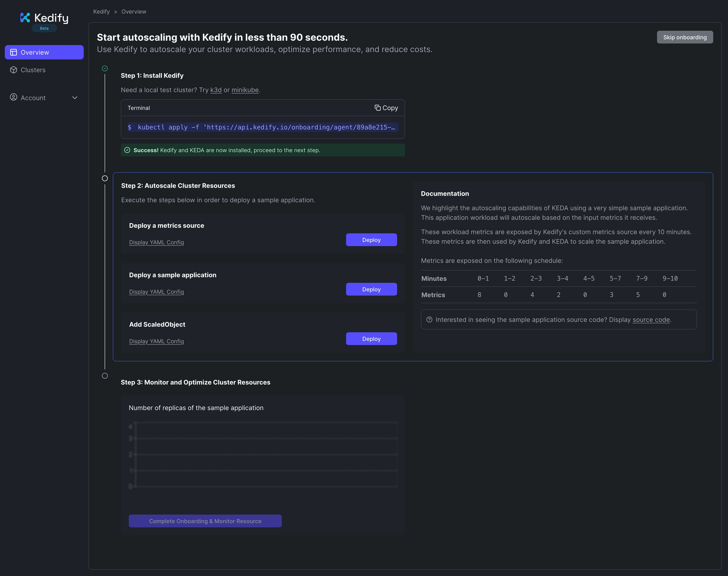Open the k3d link

tap(216, 90)
